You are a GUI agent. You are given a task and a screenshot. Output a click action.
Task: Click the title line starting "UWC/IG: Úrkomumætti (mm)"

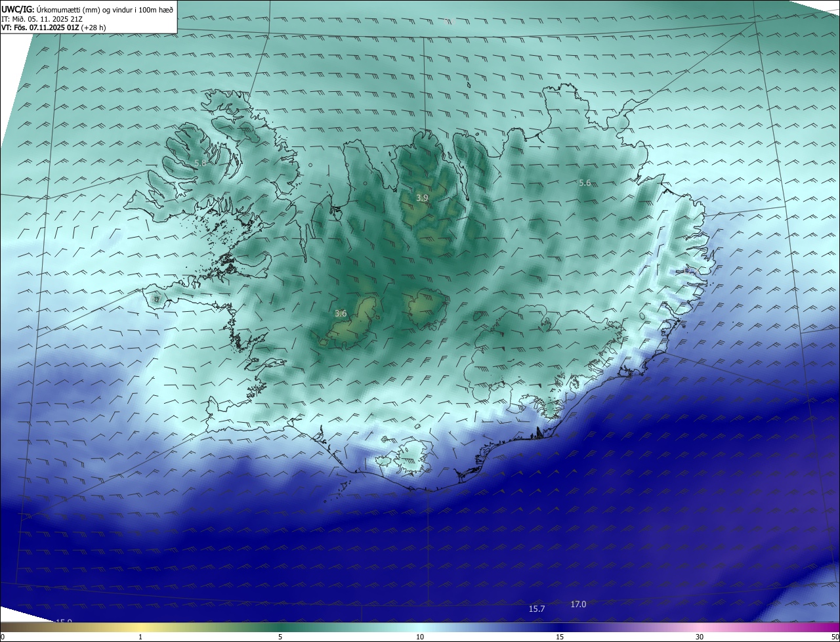[x=87, y=9]
